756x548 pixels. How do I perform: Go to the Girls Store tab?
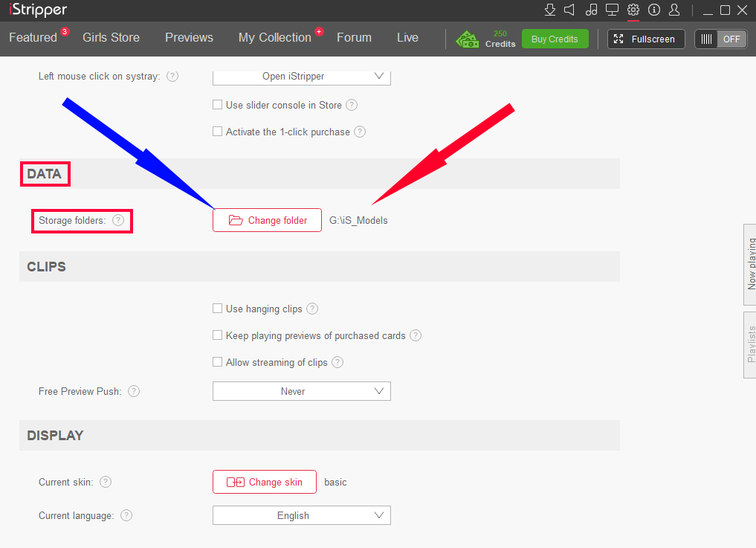111,37
